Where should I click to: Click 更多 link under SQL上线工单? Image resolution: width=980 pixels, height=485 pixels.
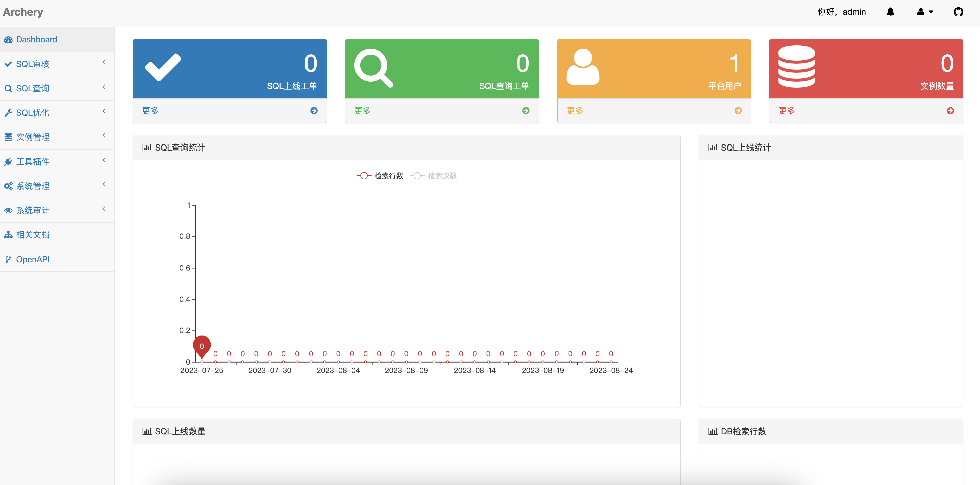tap(150, 111)
